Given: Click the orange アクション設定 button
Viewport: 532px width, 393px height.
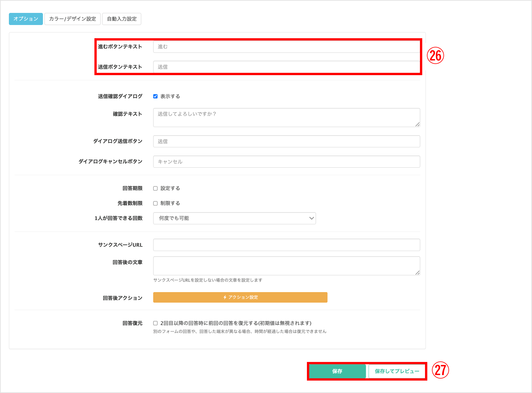Looking at the screenshot, I should pos(240,297).
